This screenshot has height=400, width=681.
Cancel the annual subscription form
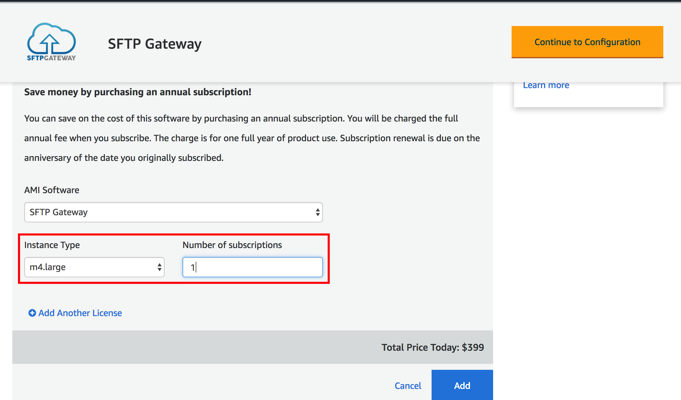[x=408, y=386]
